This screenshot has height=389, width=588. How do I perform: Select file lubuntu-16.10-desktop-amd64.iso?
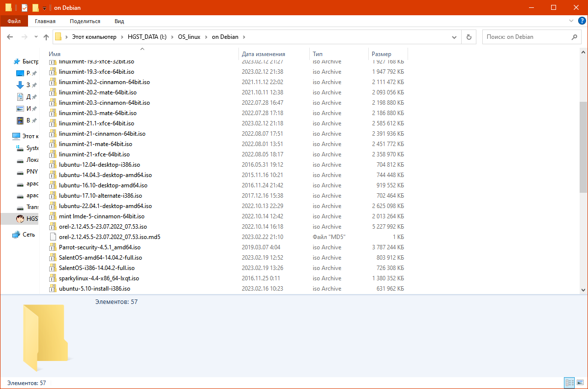click(x=103, y=185)
